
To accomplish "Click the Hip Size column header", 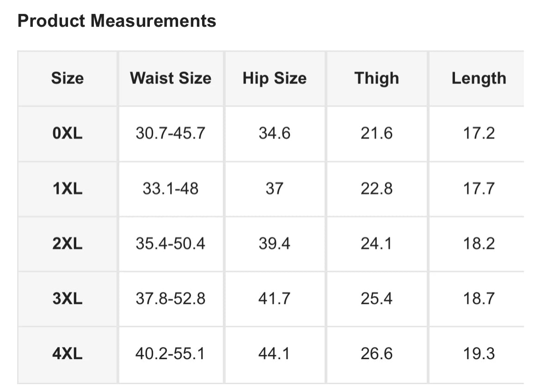I will pos(274,78).
